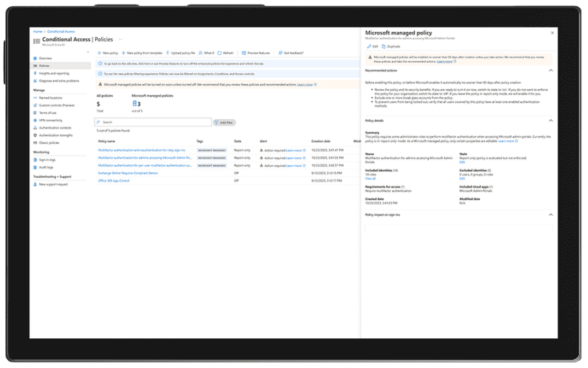Viewport: 588px width, 368px height.
Task: Click the creation date of Office 365 App Control
Action: (x=327, y=181)
